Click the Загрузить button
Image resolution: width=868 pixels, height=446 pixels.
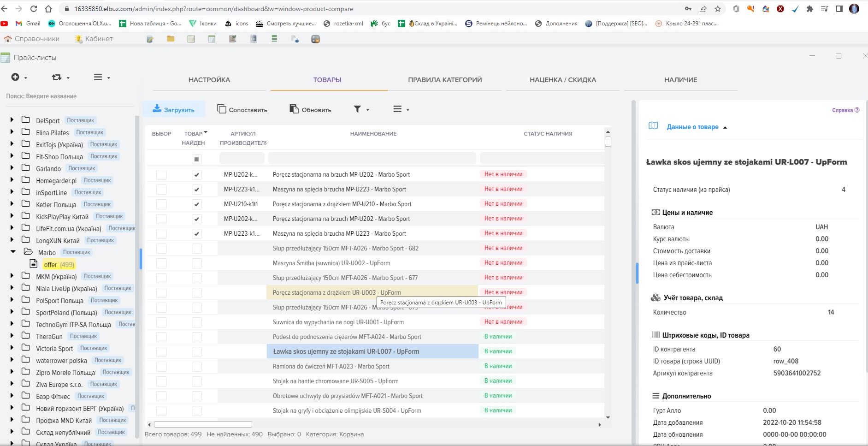click(174, 109)
